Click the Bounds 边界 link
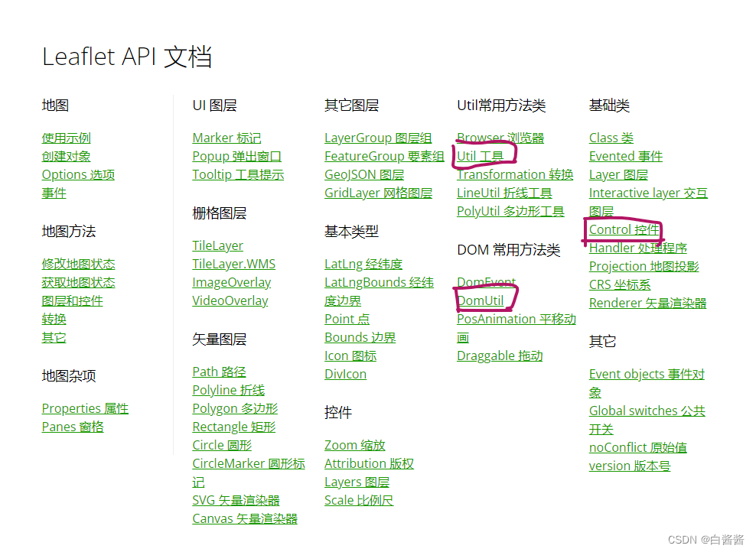The image size is (756, 552). 360,336
